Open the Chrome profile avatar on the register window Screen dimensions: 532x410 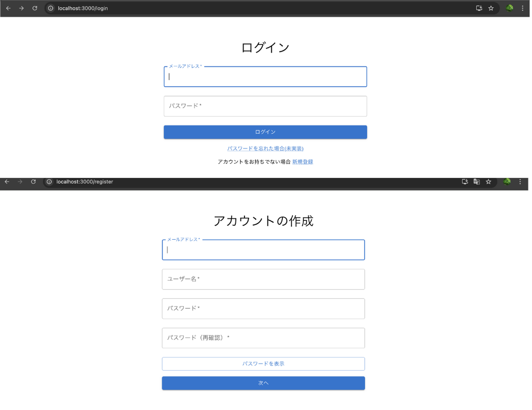tap(507, 182)
